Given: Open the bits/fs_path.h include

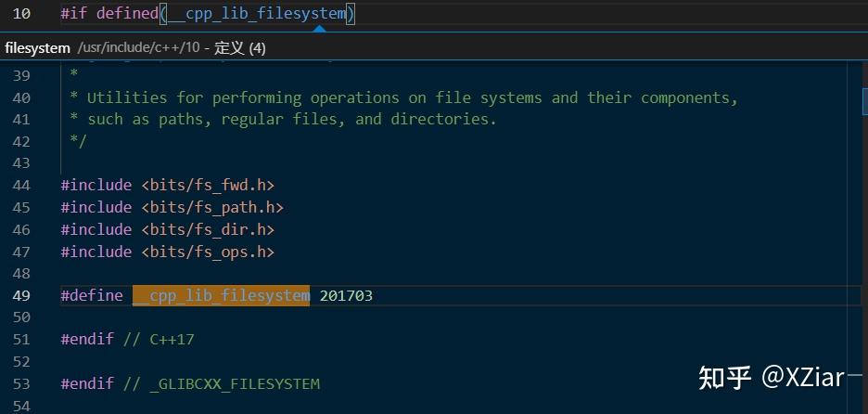Looking at the screenshot, I should [x=212, y=207].
